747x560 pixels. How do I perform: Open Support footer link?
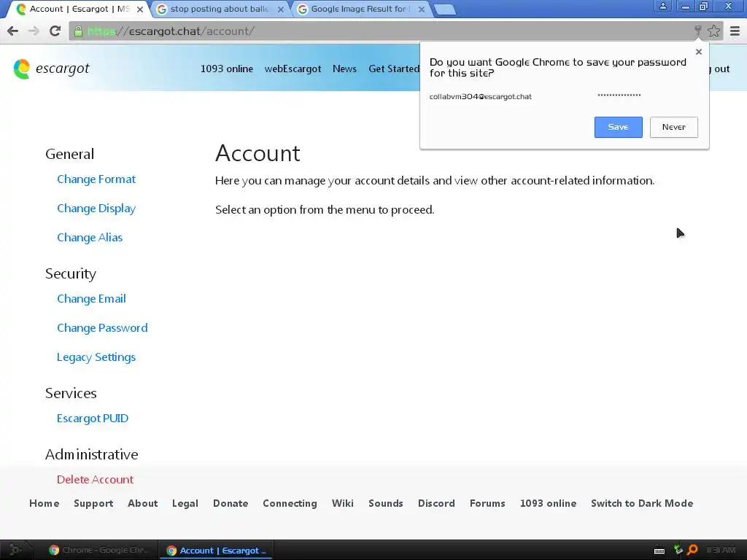point(93,503)
